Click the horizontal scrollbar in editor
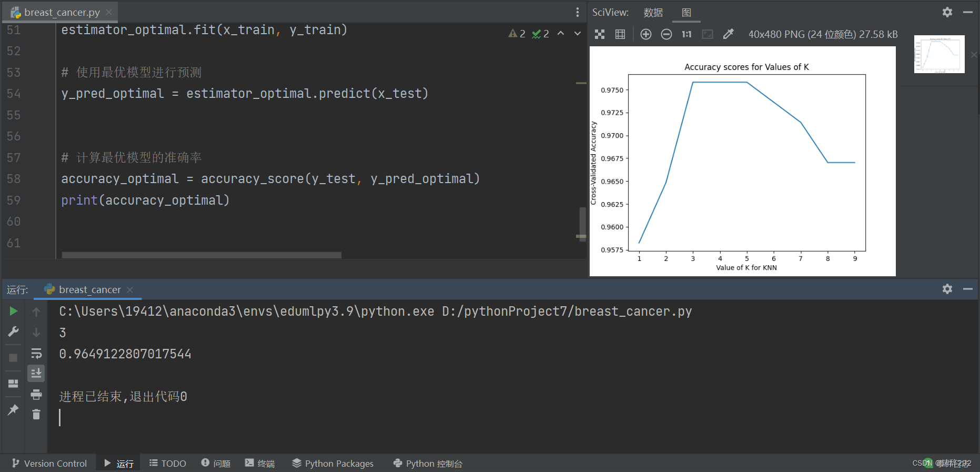 pos(201,255)
